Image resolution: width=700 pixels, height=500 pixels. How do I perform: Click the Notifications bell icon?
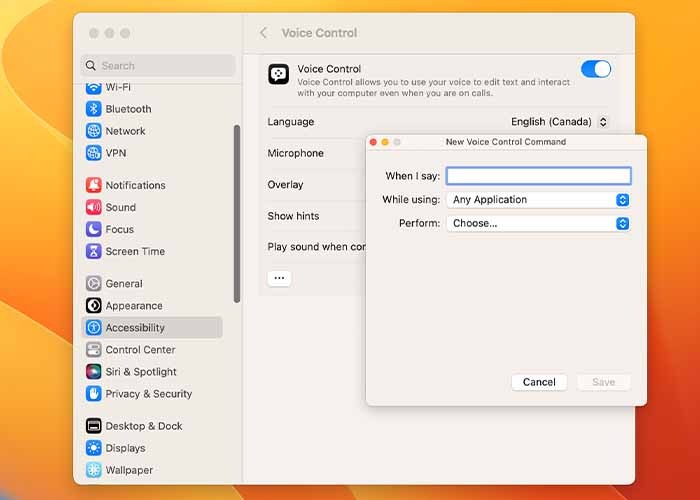[x=93, y=185]
